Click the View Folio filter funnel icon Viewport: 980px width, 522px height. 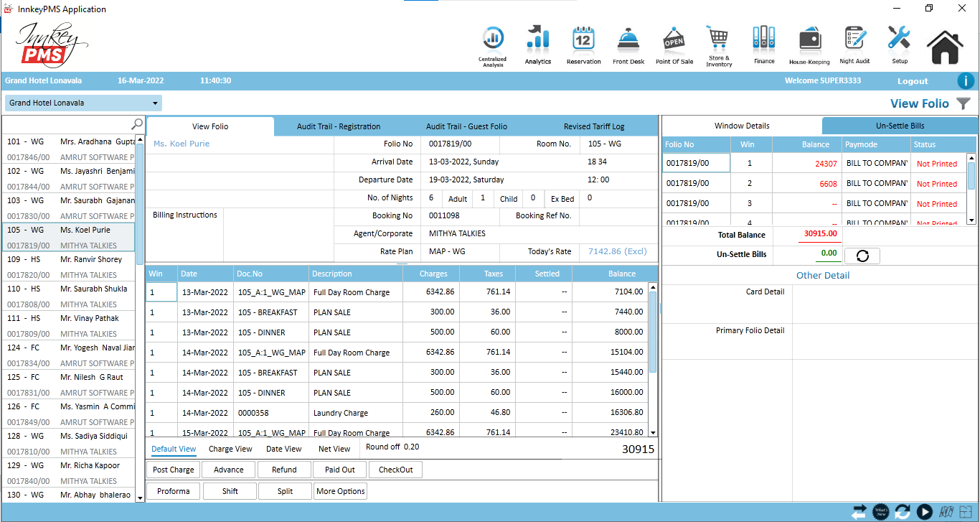click(x=963, y=103)
